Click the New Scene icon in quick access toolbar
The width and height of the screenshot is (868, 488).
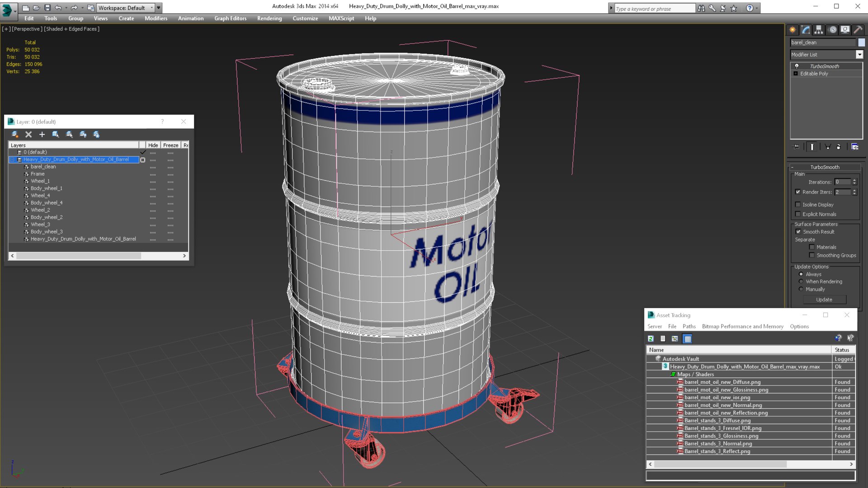click(x=25, y=8)
